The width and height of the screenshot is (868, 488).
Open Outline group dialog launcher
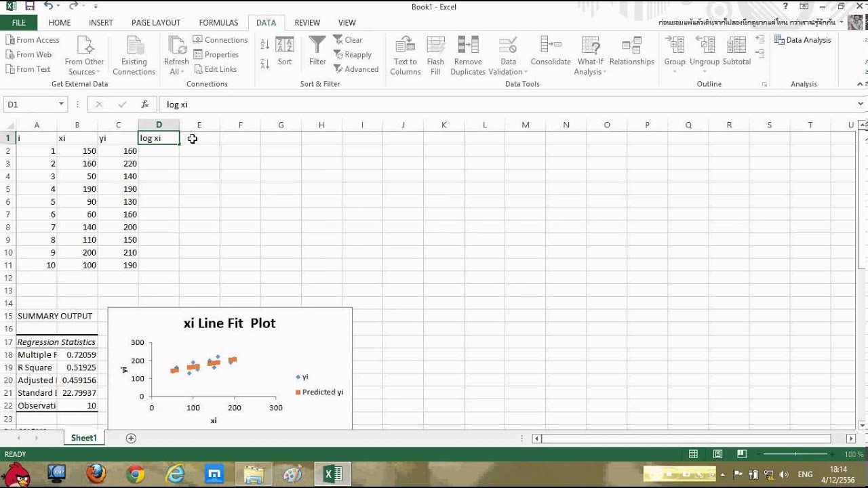(764, 85)
